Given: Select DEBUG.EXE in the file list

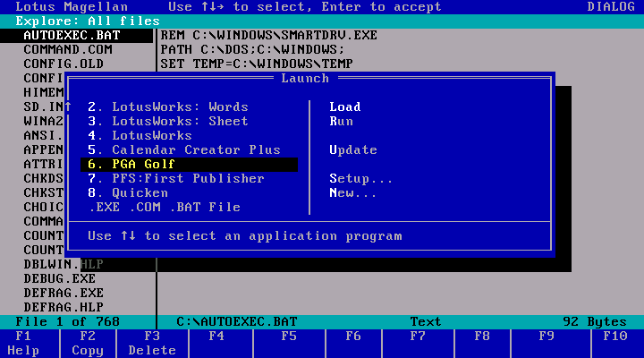Looking at the screenshot, I should [x=60, y=278].
